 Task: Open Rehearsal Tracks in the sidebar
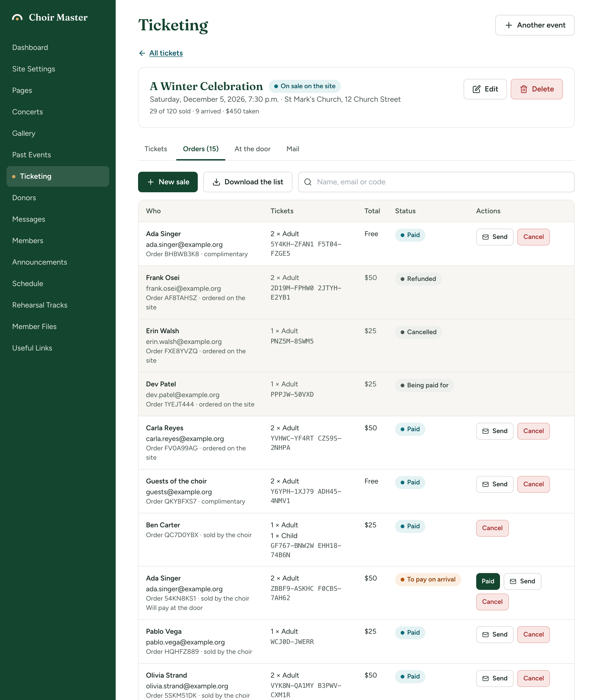(x=58, y=305)
